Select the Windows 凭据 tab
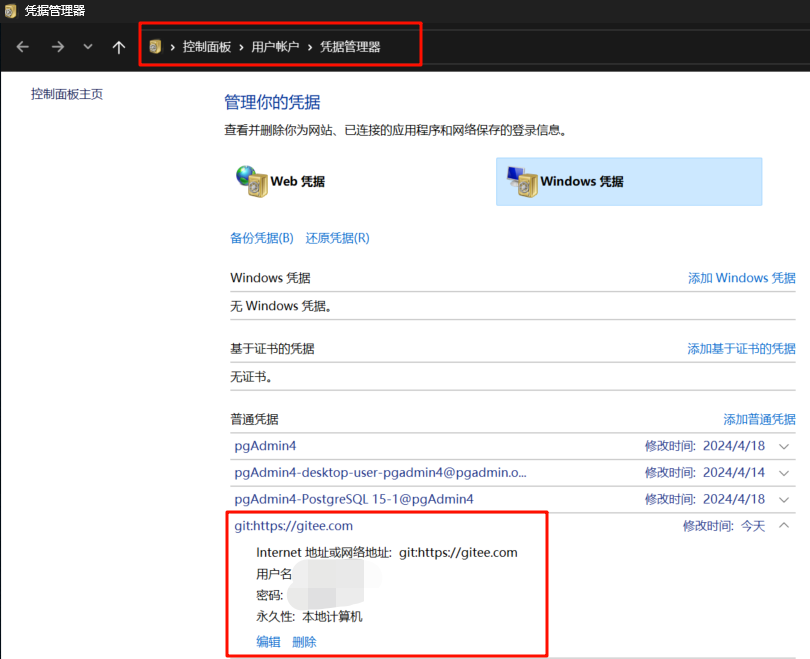This screenshot has height=659, width=810. pos(629,181)
